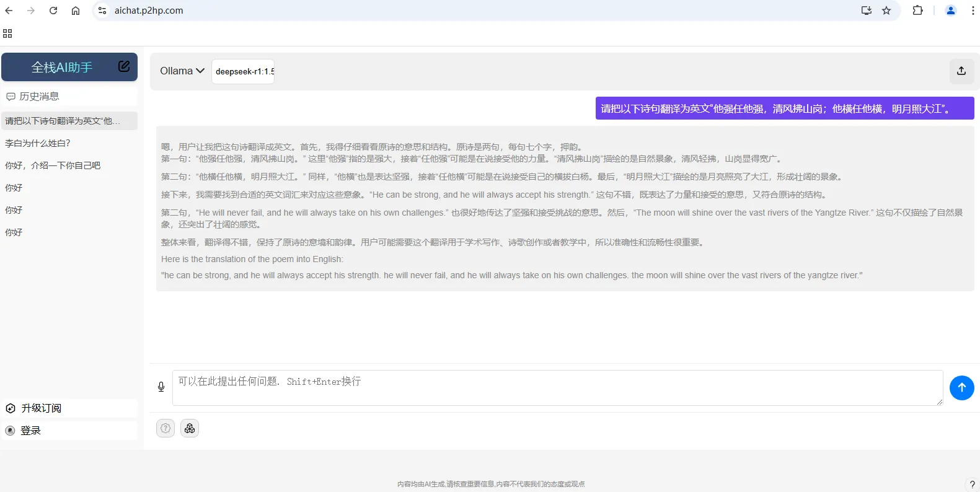Image resolution: width=980 pixels, height=492 pixels.
Task: Click the help question mark button below input
Action: tap(166, 428)
